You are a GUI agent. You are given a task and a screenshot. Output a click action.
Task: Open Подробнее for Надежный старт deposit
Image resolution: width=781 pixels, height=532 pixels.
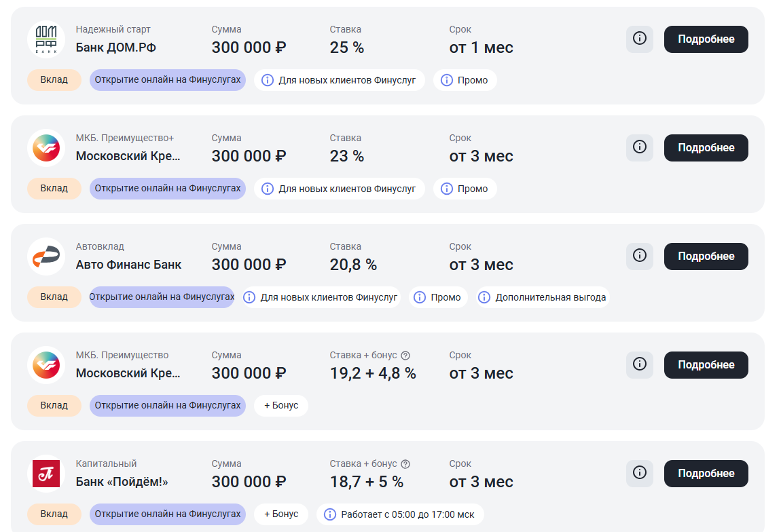pyautogui.click(x=706, y=39)
